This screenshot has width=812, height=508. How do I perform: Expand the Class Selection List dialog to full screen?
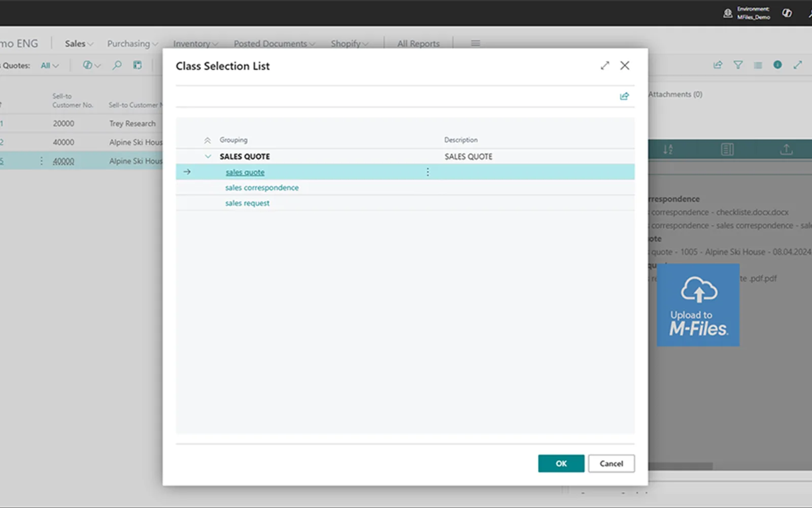click(x=604, y=66)
